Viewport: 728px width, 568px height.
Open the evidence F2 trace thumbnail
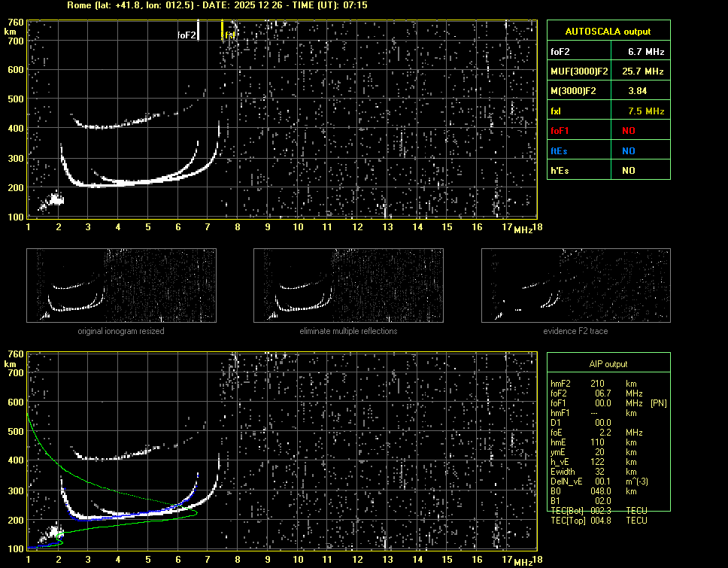pyautogui.click(x=575, y=285)
